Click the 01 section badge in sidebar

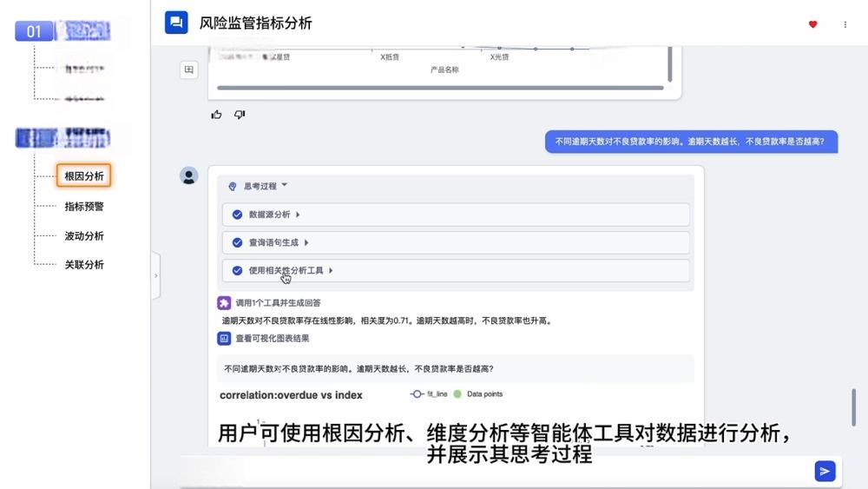[x=34, y=31]
